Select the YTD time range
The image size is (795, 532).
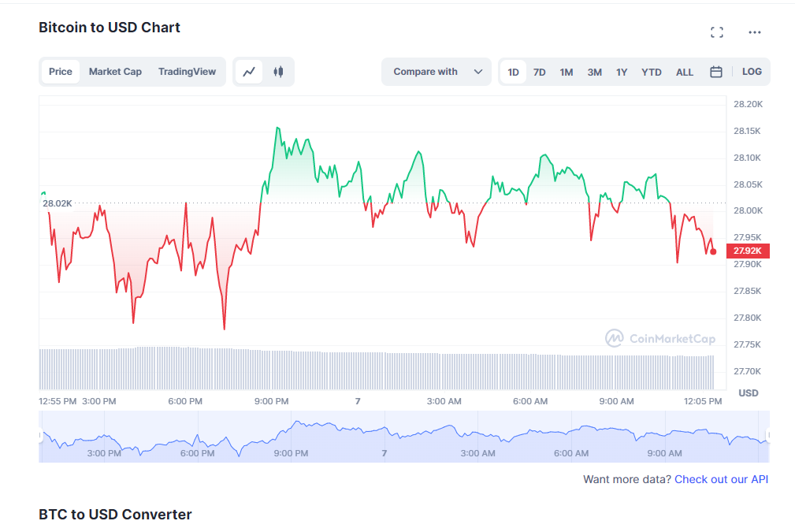[x=652, y=72]
